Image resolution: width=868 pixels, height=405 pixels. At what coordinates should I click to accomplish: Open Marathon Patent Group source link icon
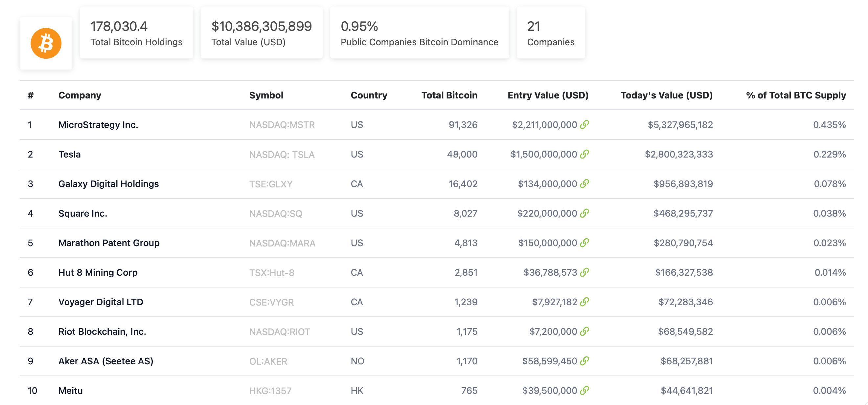click(x=584, y=243)
